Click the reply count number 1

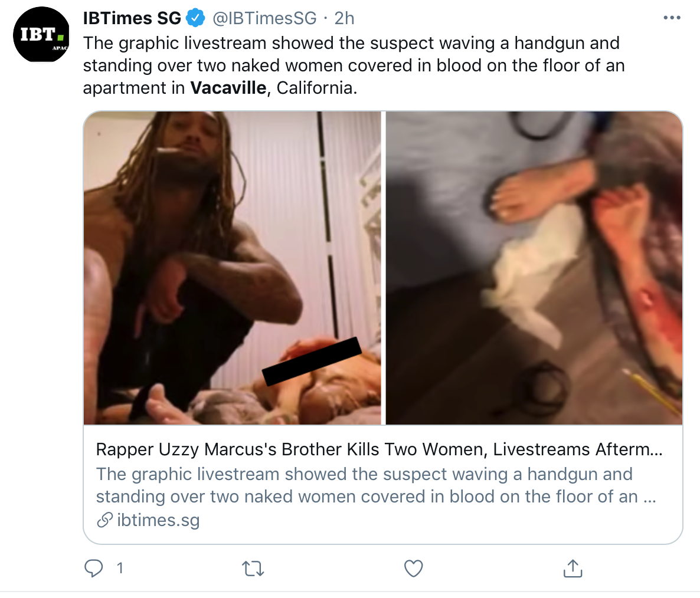(x=120, y=568)
